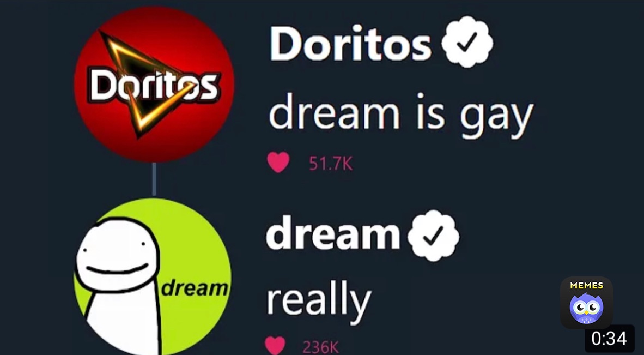Like the Doritos tweet with the heart
This screenshot has height=355, width=644.
click(x=278, y=163)
